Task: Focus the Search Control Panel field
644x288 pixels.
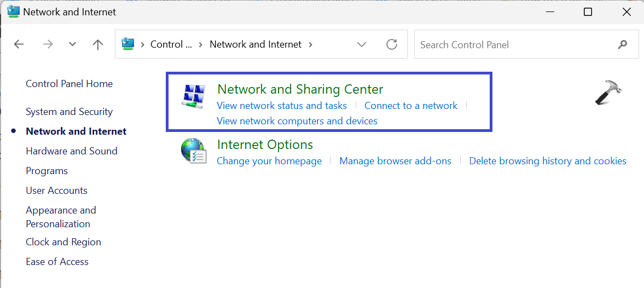Action: (x=514, y=45)
